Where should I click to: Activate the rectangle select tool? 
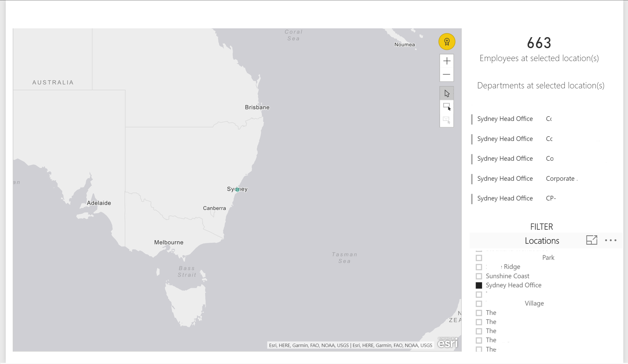[447, 107]
